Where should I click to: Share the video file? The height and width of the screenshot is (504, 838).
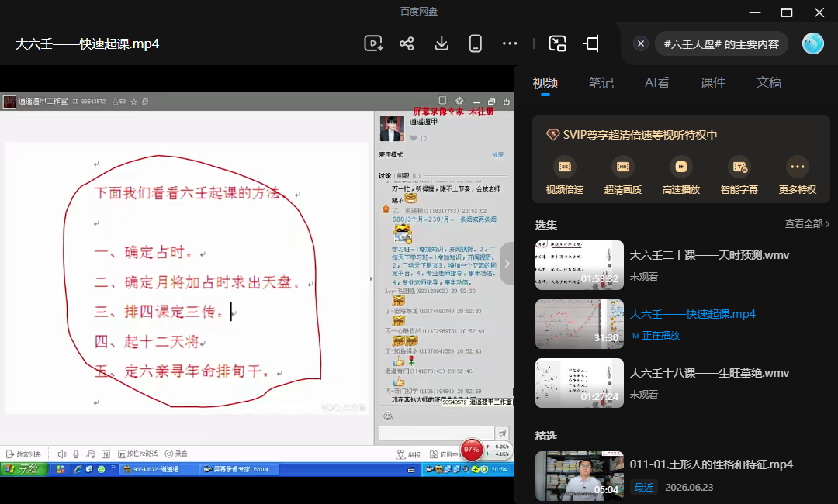(407, 43)
